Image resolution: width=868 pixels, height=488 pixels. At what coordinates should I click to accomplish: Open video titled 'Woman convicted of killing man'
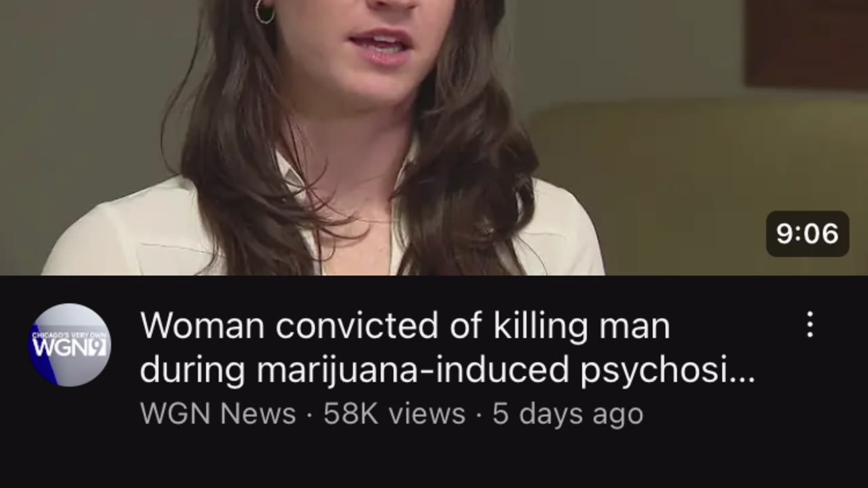(x=405, y=326)
